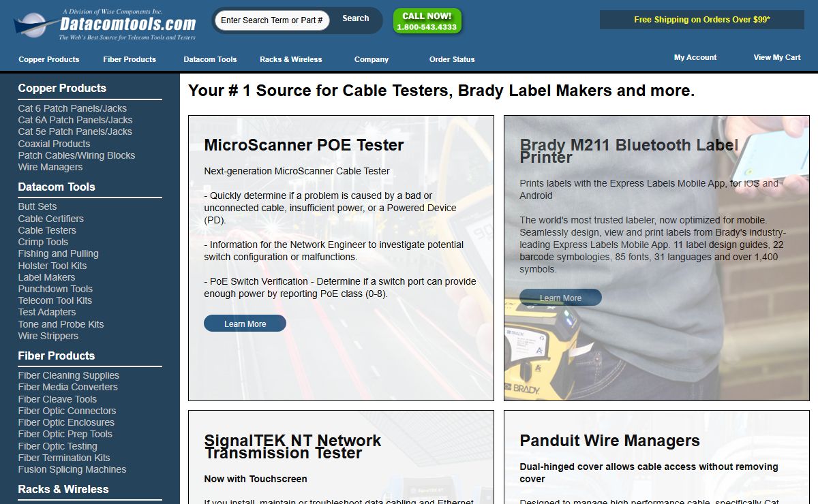Open Cable Certifiers category
The height and width of the screenshot is (504, 818).
51,219
